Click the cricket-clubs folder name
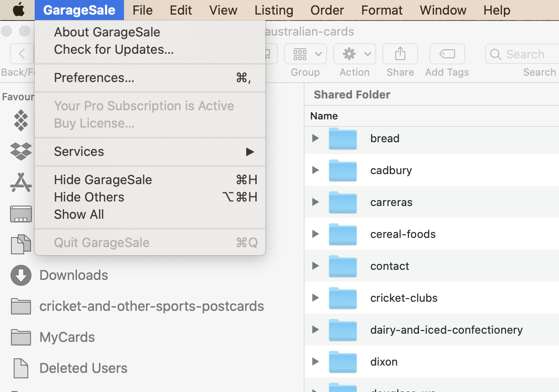The image size is (559, 392). (404, 298)
